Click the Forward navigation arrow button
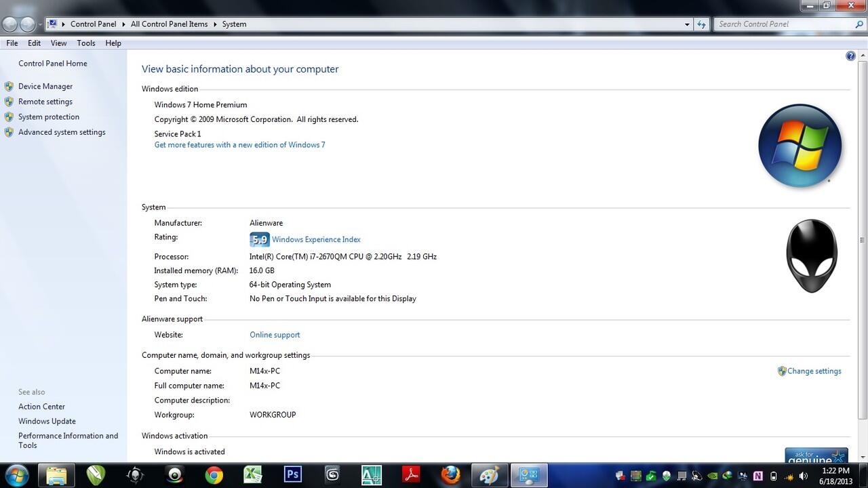The image size is (868, 488). tap(27, 24)
